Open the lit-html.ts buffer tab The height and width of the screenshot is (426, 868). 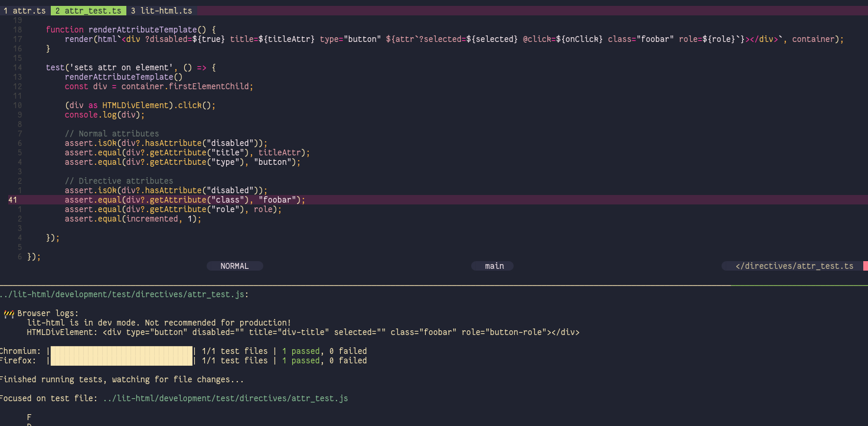(162, 11)
